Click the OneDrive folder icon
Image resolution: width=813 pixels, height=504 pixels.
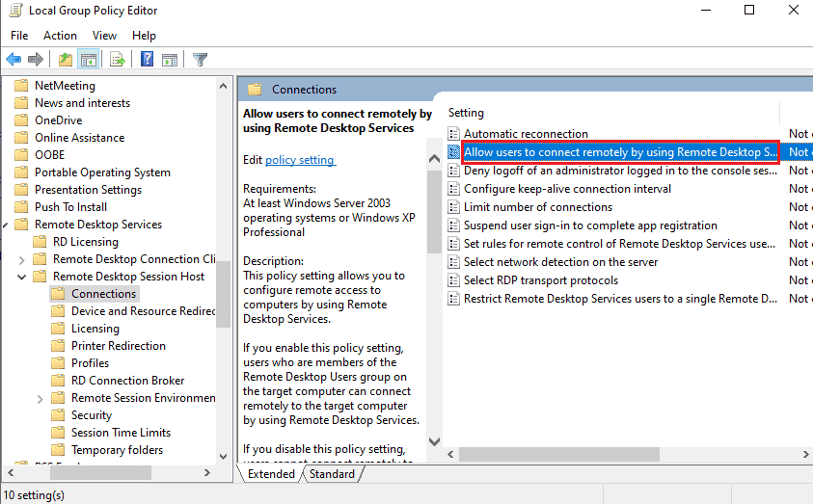click(x=21, y=120)
